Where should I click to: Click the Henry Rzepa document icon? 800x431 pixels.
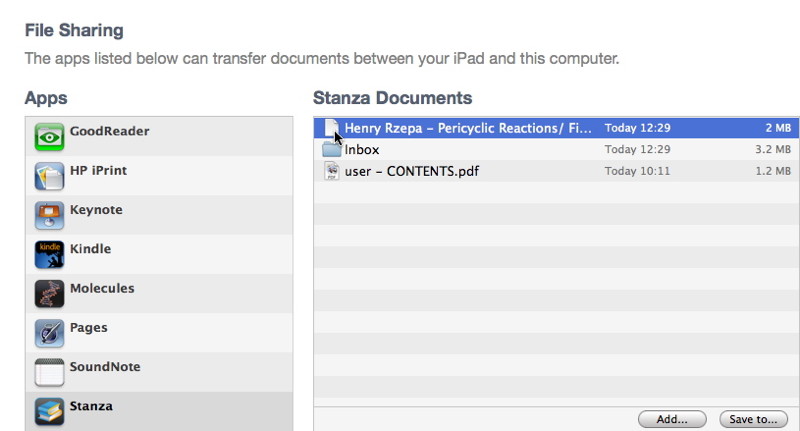tap(332, 129)
